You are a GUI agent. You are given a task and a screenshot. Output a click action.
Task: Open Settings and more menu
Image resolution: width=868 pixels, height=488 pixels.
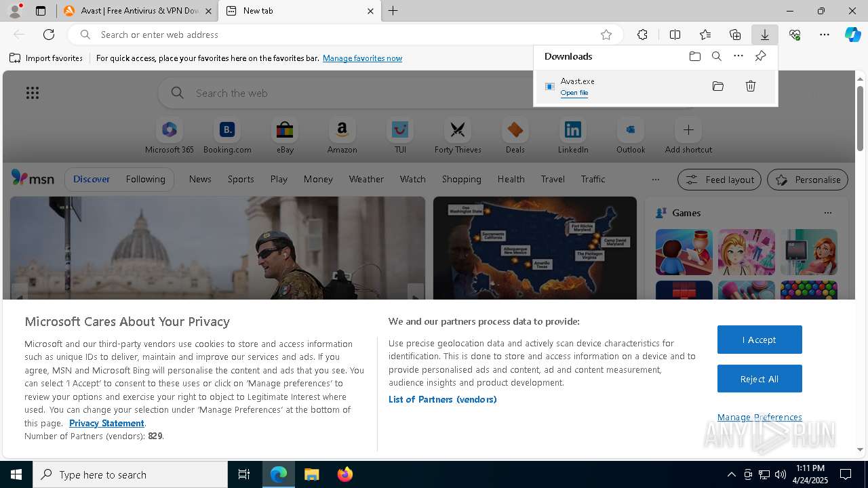(x=825, y=35)
